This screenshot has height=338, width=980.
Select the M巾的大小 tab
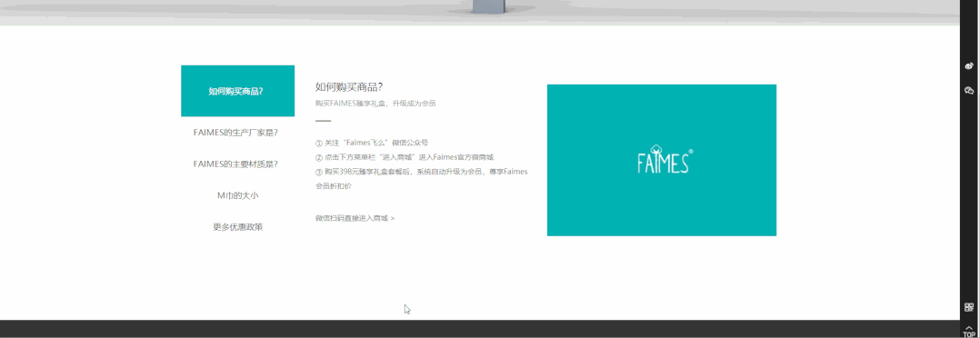click(237, 195)
